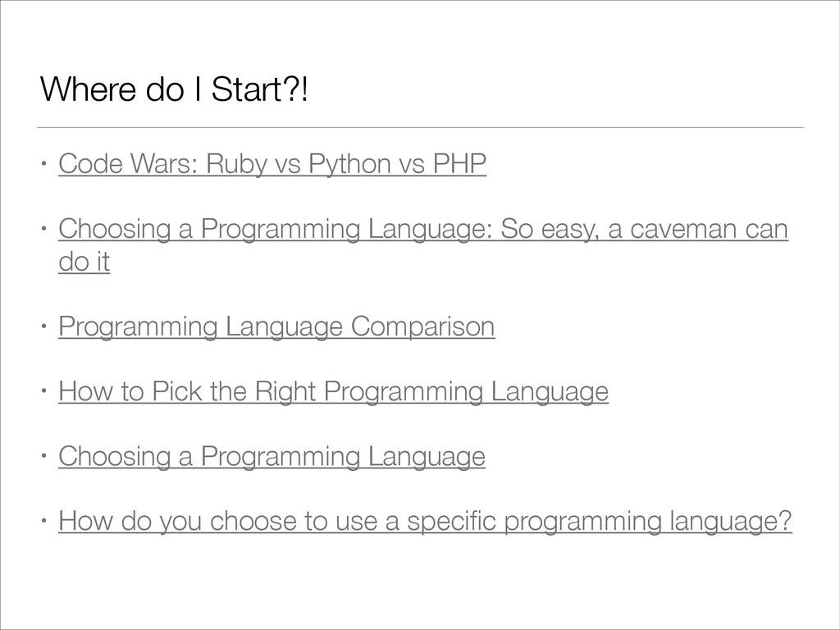Click the word 'Right' in the fourth link
840x630 pixels.
pyautogui.click(x=289, y=392)
